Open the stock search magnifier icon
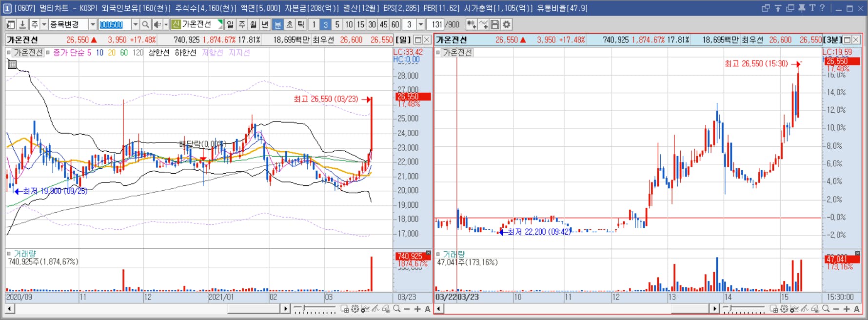 tap(145, 24)
